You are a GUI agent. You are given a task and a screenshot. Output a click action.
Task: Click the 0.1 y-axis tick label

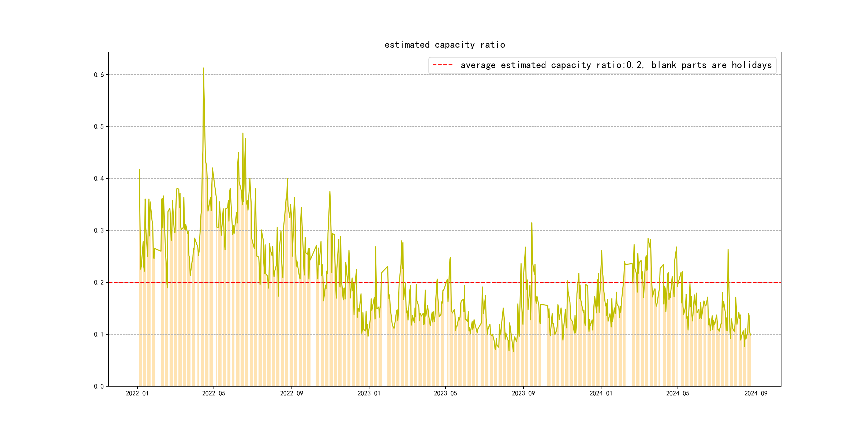click(x=99, y=334)
